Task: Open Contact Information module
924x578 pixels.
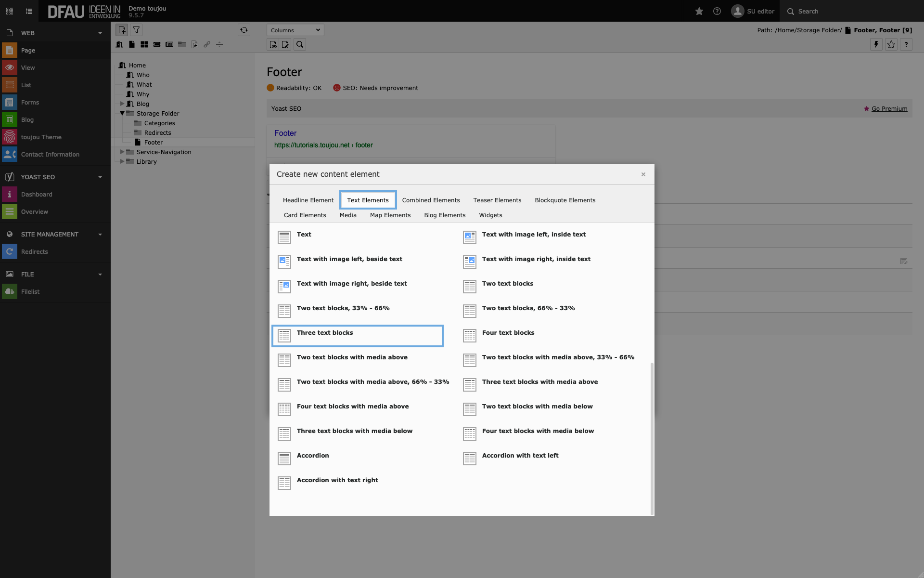Action: [50, 155]
